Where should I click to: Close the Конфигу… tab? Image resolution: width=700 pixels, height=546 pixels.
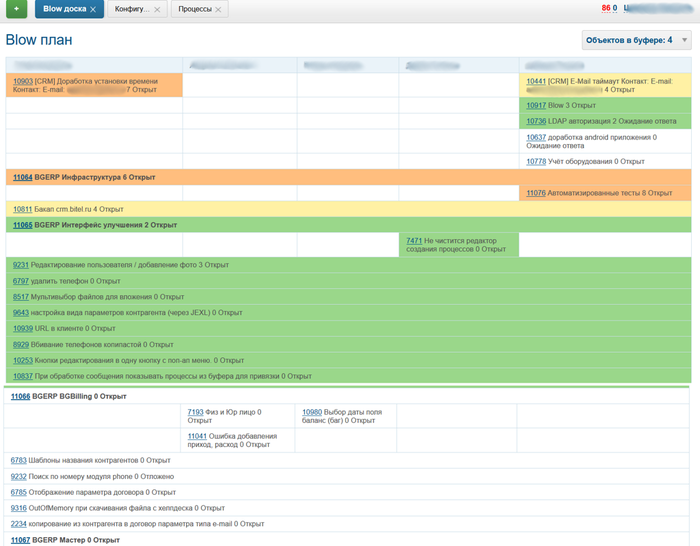click(158, 10)
